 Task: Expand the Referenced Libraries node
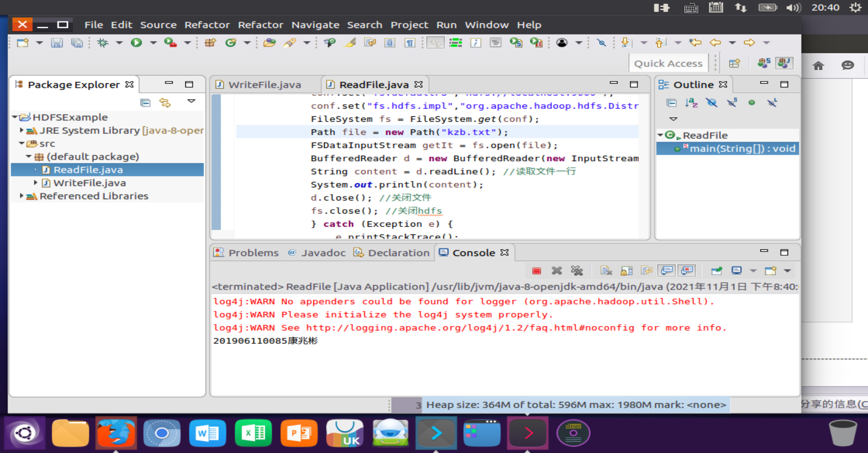pos(22,196)
